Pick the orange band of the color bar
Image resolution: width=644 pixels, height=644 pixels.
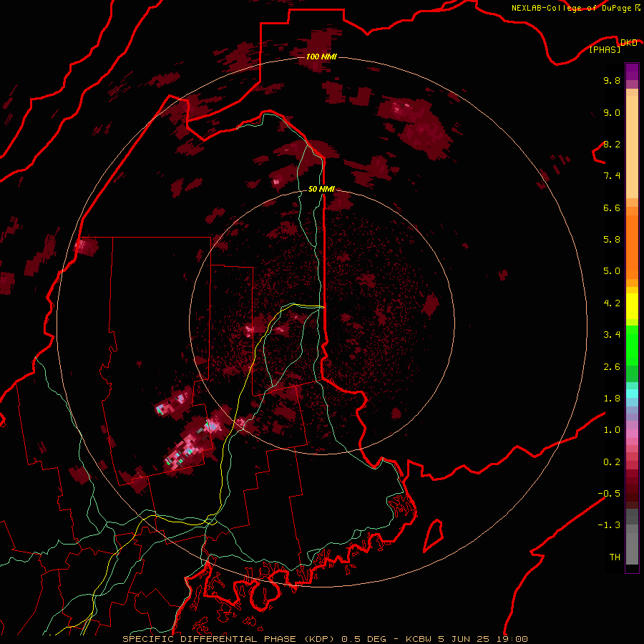(632, 246)
